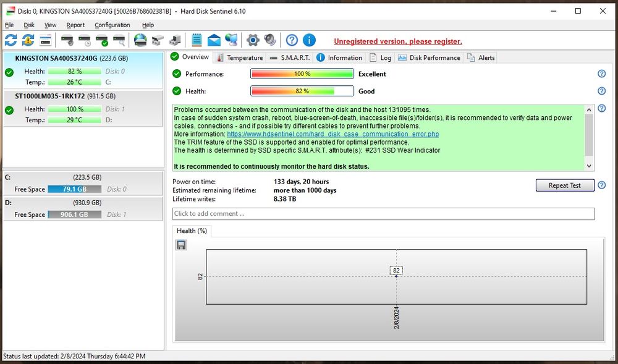Switch to the Information tab
This screenshot has height=364, width=618.
[x=339, y=57]
